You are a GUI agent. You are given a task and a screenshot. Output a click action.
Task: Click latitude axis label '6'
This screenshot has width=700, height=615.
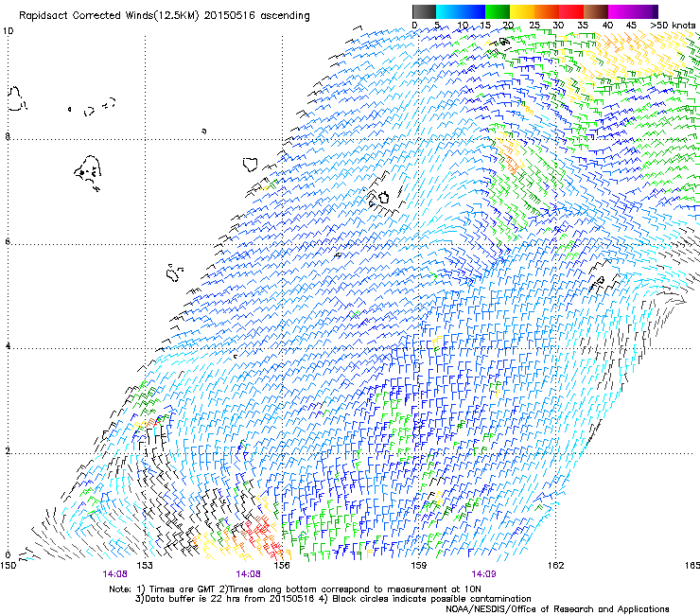click(x=8, y=241)
